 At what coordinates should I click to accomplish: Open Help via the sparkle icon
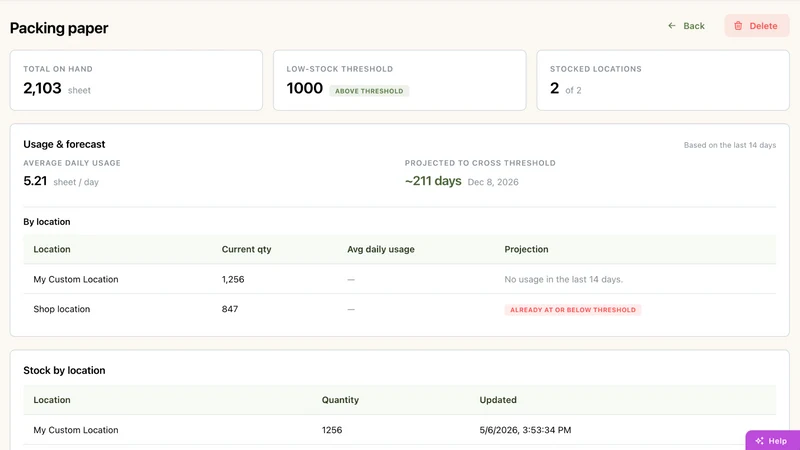click(759, 441)
